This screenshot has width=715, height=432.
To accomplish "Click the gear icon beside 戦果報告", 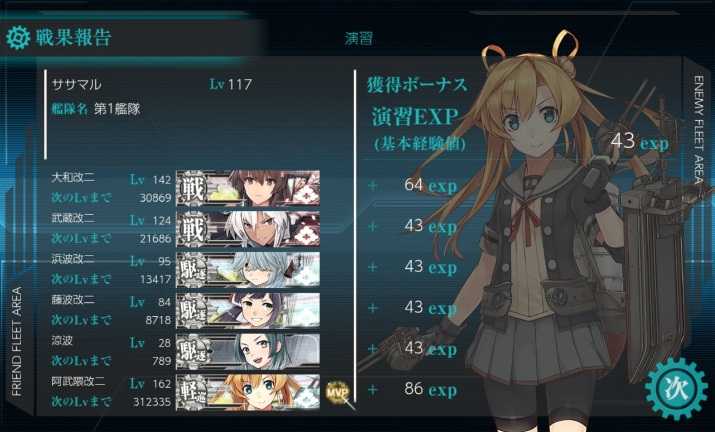I will [18, 37].
